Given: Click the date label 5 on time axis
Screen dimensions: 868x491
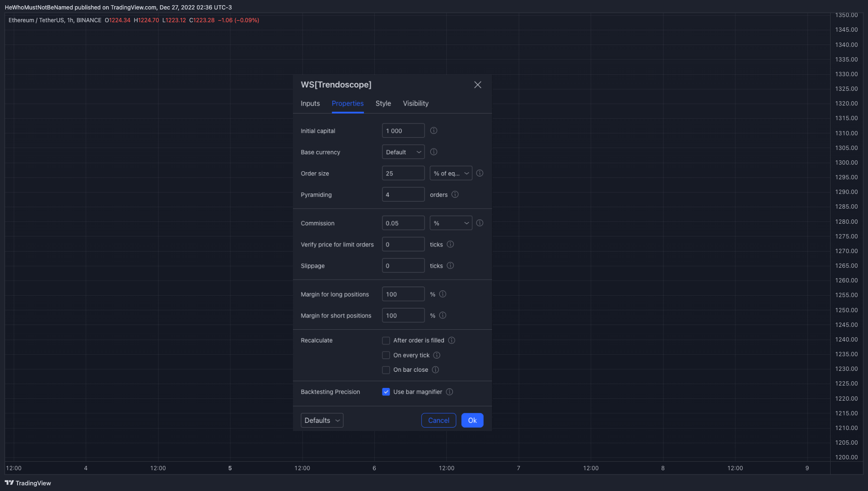Looking at the screenshot, I should [230, 468].
